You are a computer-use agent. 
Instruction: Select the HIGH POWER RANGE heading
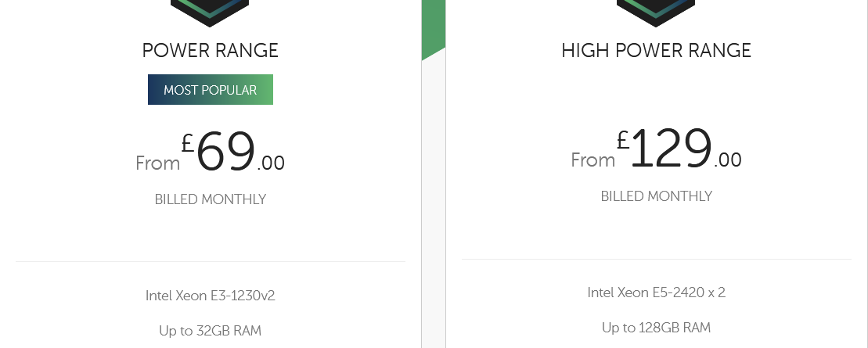tap(656, 50)
